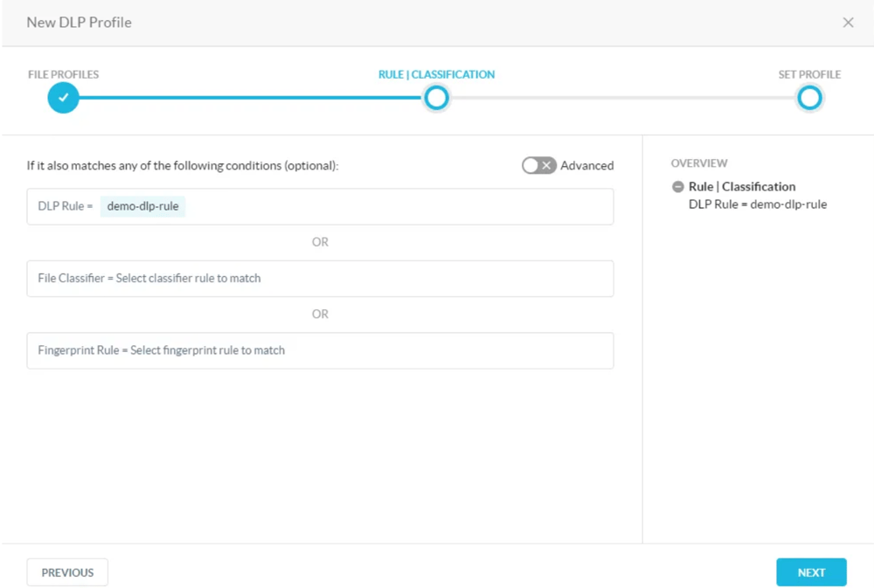Open the File Classifier rule selector
This screenshot has width=874, height=588.
[x=320, y=278]
